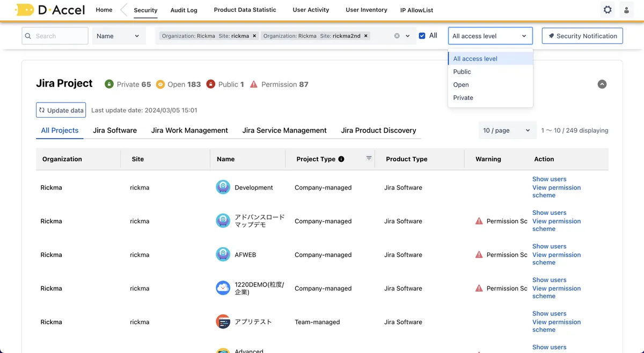Click the AFWEB project avatar
This screenshot has height=353, width=644.
tap(223, 255)
